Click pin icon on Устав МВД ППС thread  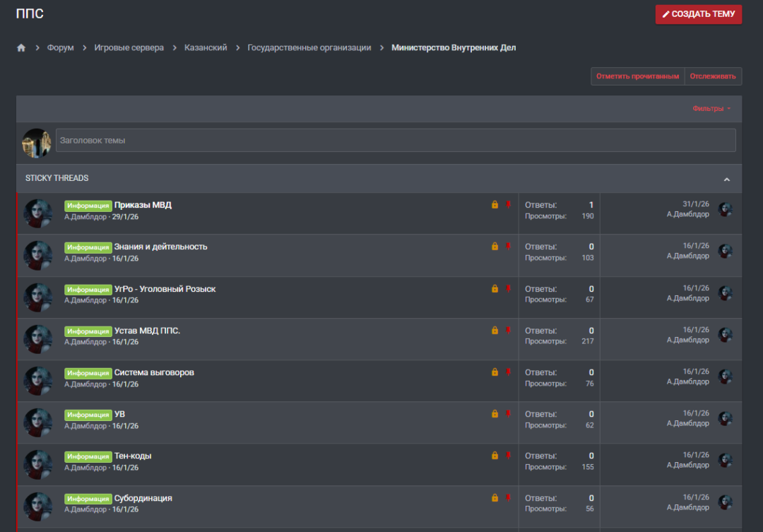[x=508, y=330]
